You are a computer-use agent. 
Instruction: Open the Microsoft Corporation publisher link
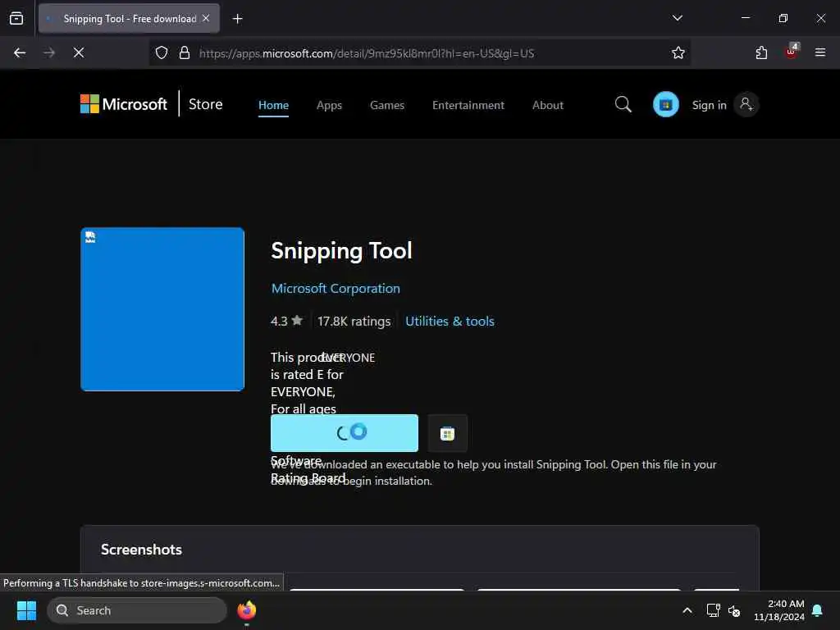[336, 288]
